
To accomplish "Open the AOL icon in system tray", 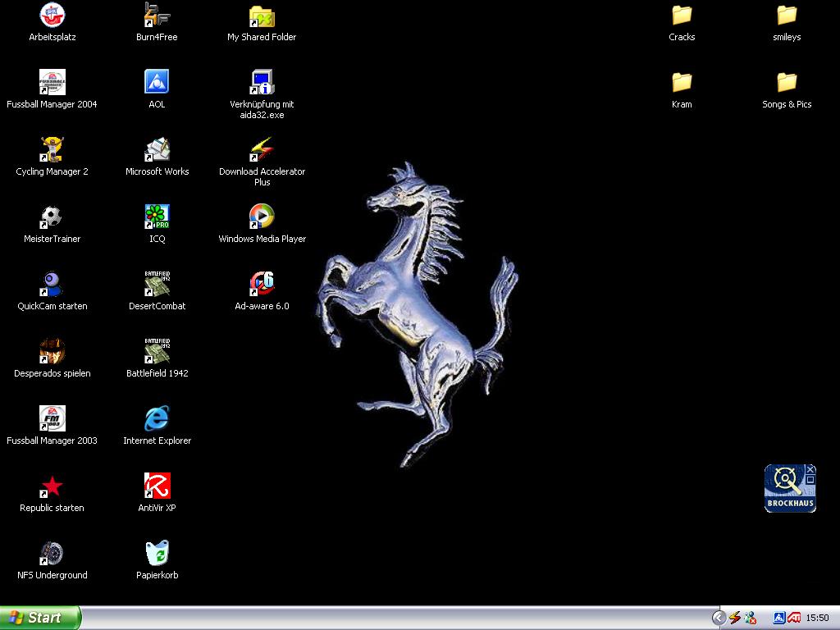I will pos(779,618).
